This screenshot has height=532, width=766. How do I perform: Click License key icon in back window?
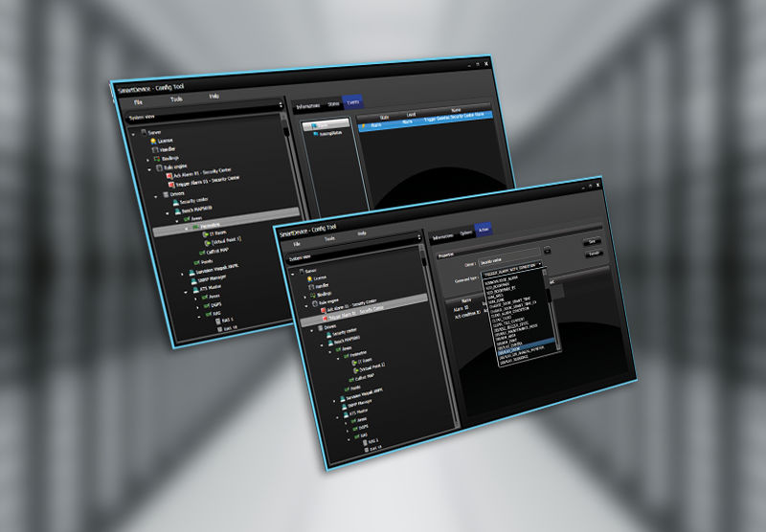[x=153, y=141]
